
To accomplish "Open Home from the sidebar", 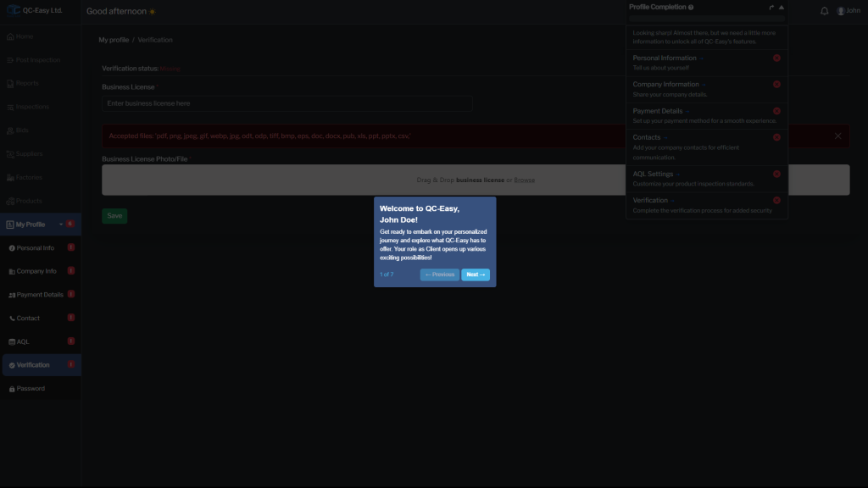I will tap(24, 36).
